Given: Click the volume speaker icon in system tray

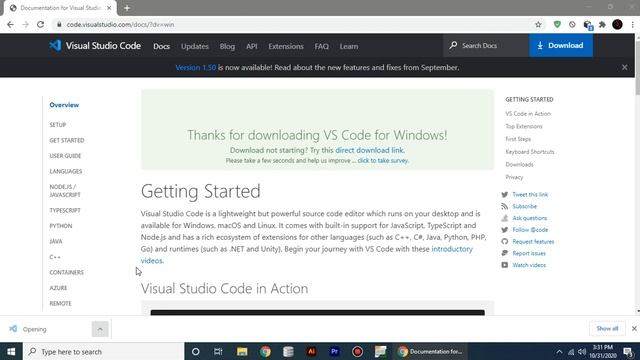Looking at the screenshot, I should [582, 351].
